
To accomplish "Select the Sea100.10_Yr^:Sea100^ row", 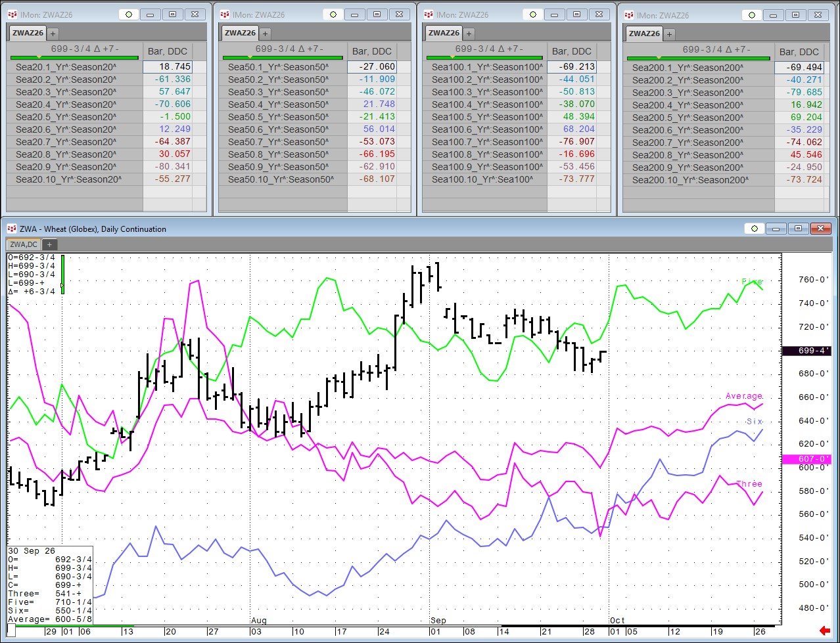I will [485, 179].
